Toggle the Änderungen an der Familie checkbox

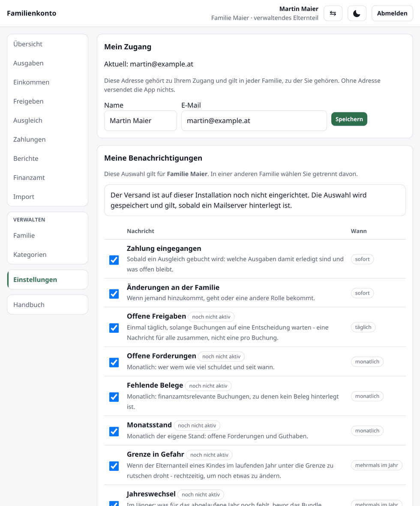pos(114,294)
